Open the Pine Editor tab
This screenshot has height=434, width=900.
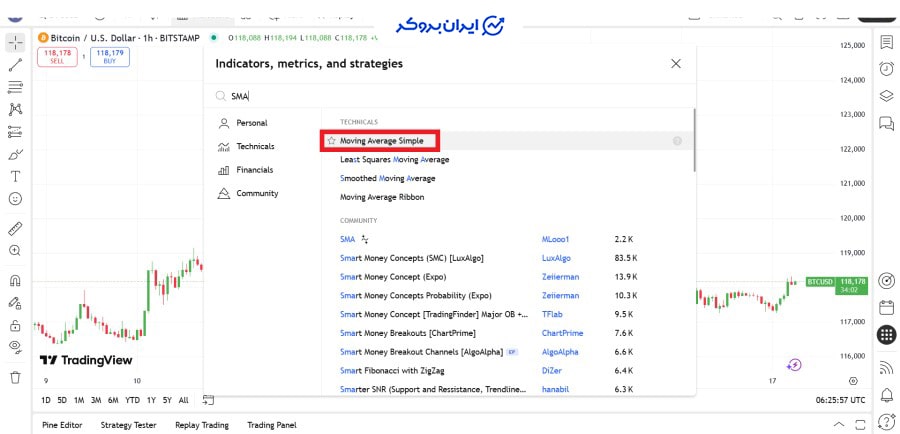(x=62, y=425)
